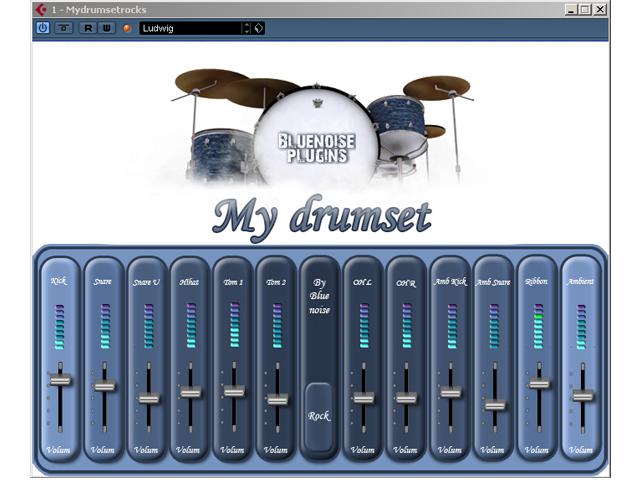Click the Hihat volume fader handle

191,392
